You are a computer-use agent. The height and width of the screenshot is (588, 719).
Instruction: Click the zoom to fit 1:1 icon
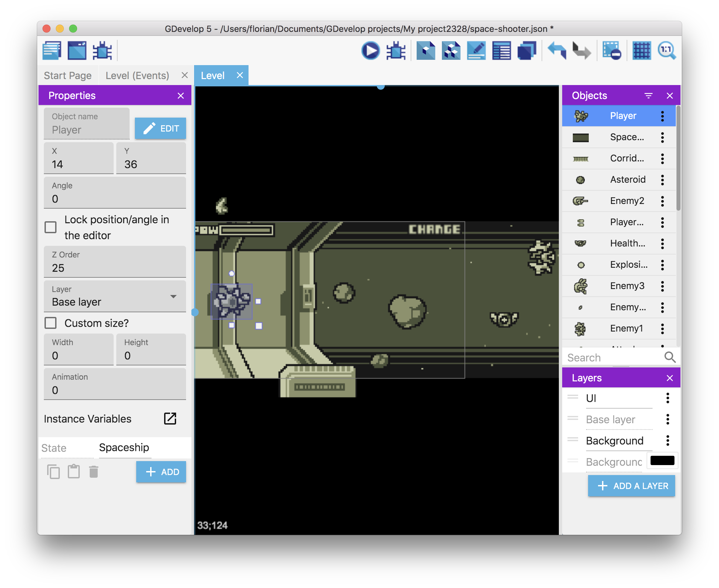coord(667,49)
